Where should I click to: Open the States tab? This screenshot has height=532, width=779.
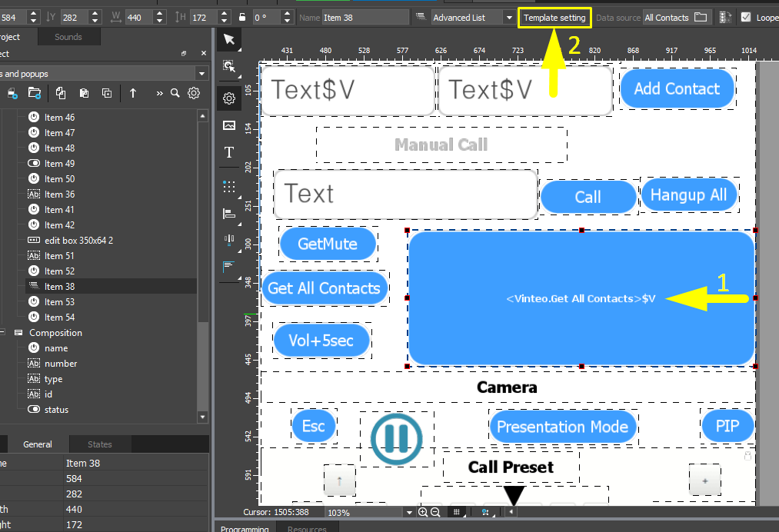click(x=99, y=444)
